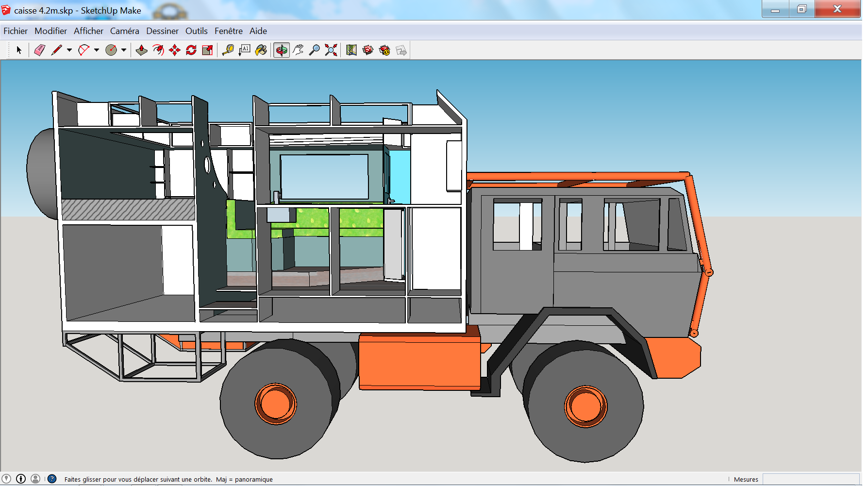The width and height of the screenshot is (868, 503).
Task: Select the Pan hand tool
Action: [298, 50]
